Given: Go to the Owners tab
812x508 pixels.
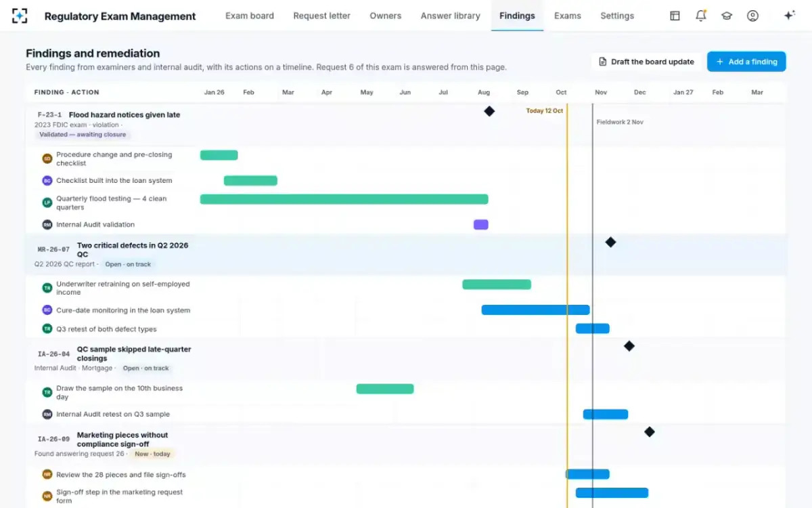Looking at the screenshot, I should (386, 16).
